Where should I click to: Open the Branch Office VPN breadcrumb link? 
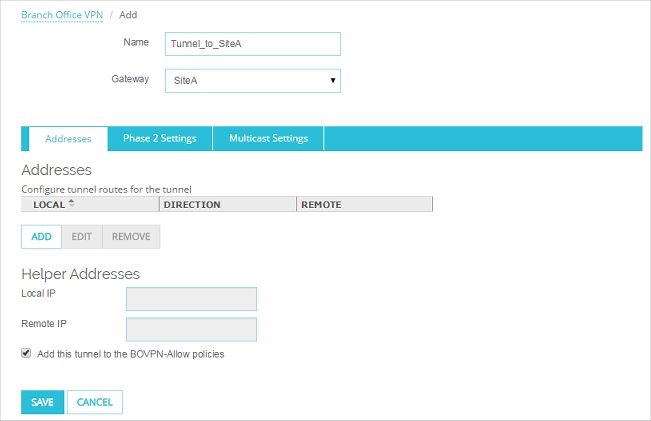[62, 15]
